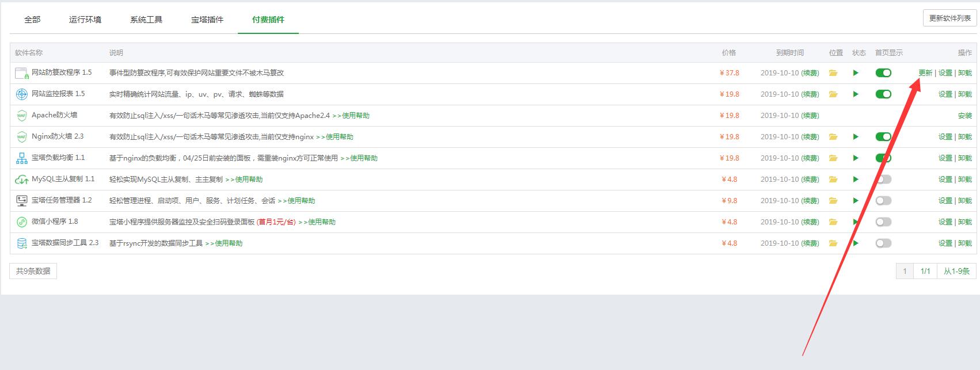Open 设置 for 微信小程序
Screen dimensions: 980x370
click(x=945, y=222)
